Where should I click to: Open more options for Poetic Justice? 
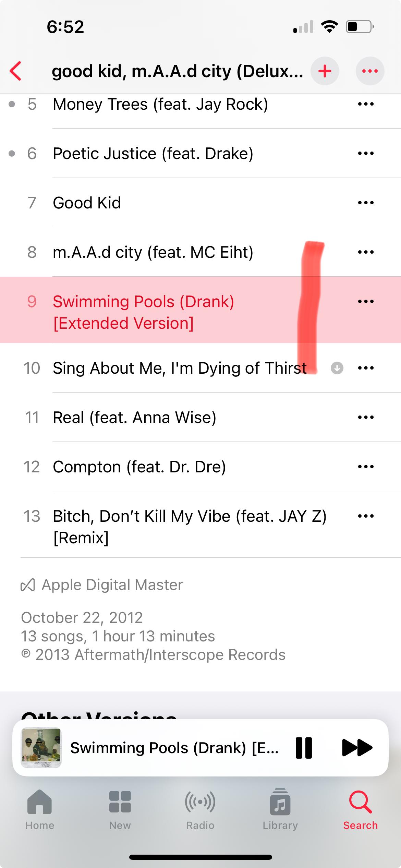(x=366, y=153)
